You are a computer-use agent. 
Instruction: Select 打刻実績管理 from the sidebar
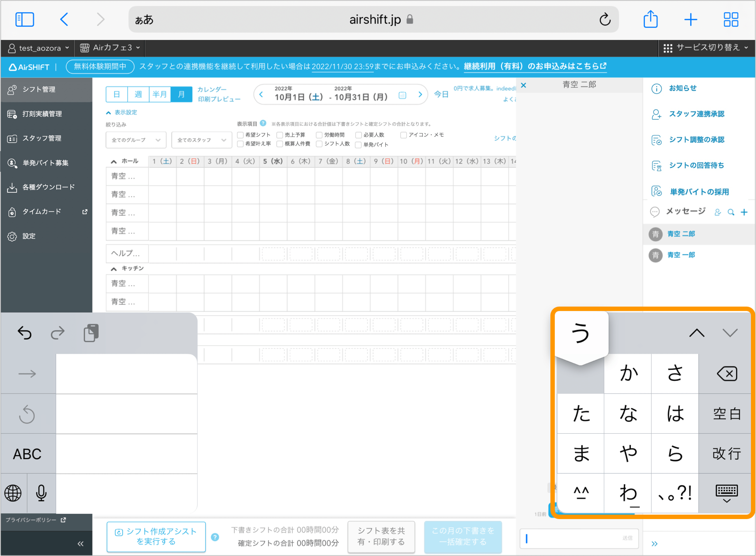42,114
